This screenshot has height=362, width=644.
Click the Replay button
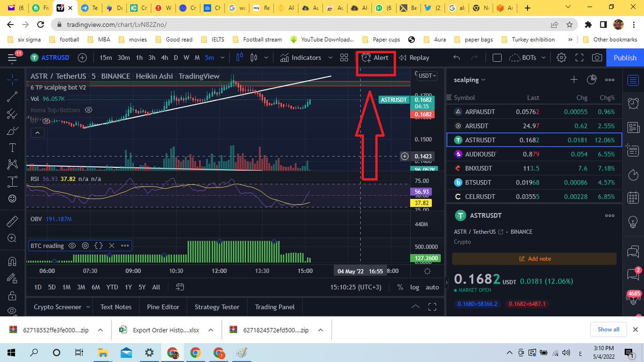pos(414,57)
